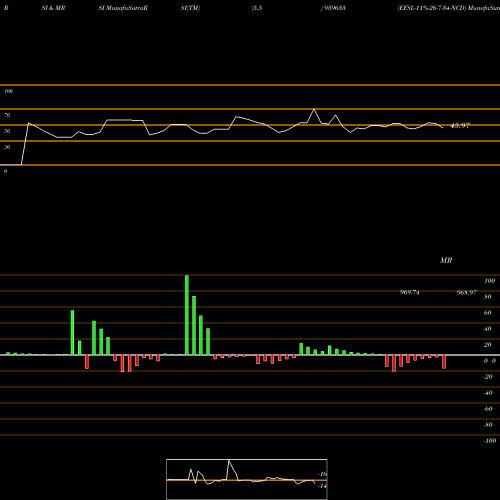500x500 pixels.
Task: Click the tallest green MR histogram bar
Action: [187, 315]
